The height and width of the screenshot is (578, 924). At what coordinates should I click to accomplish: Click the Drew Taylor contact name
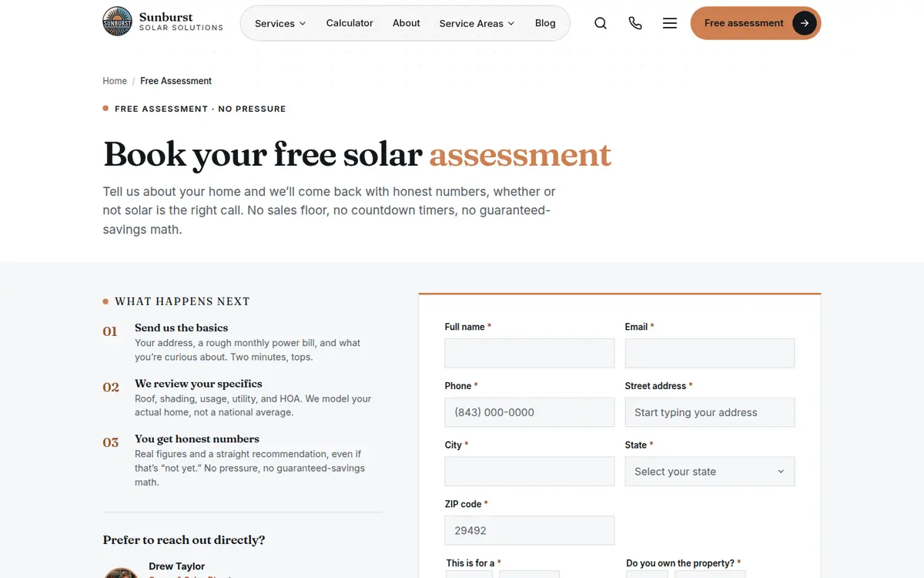(x=176, y=566)
